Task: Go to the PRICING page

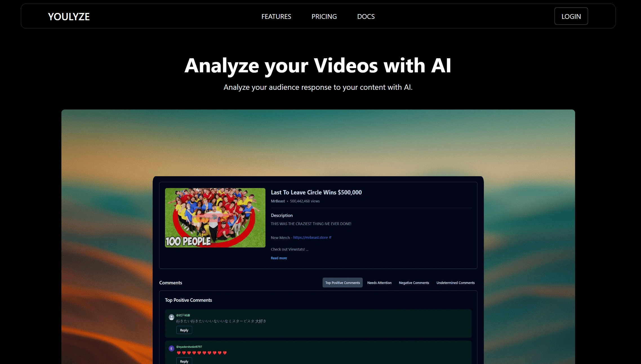Action: click(324, 17)
